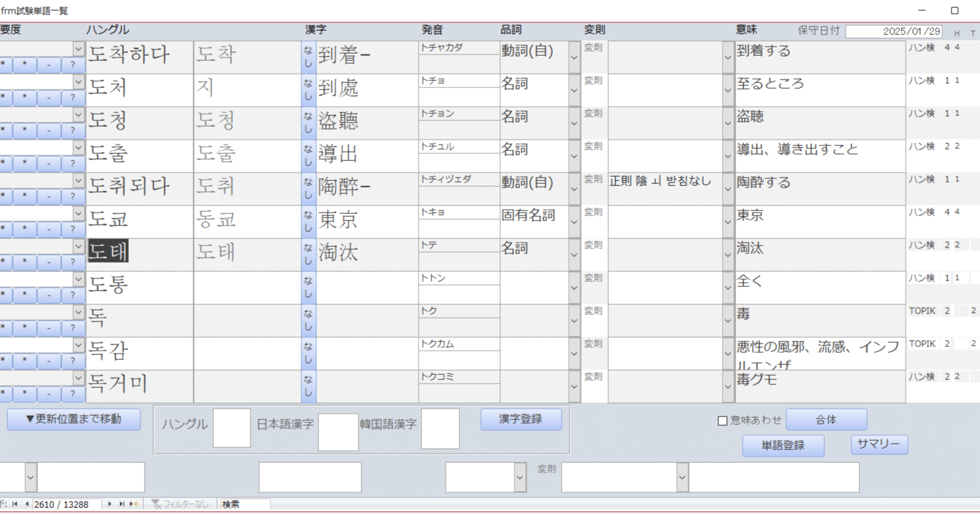Image resolution: width=980 pixels, height=513 pixels.
Task: Click the minus button in the 도태 row
Action: tap(49, 263)
